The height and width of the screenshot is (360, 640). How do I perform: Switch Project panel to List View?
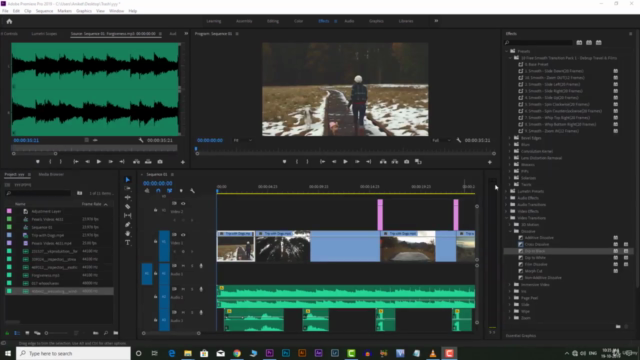[x=17, y=333]
